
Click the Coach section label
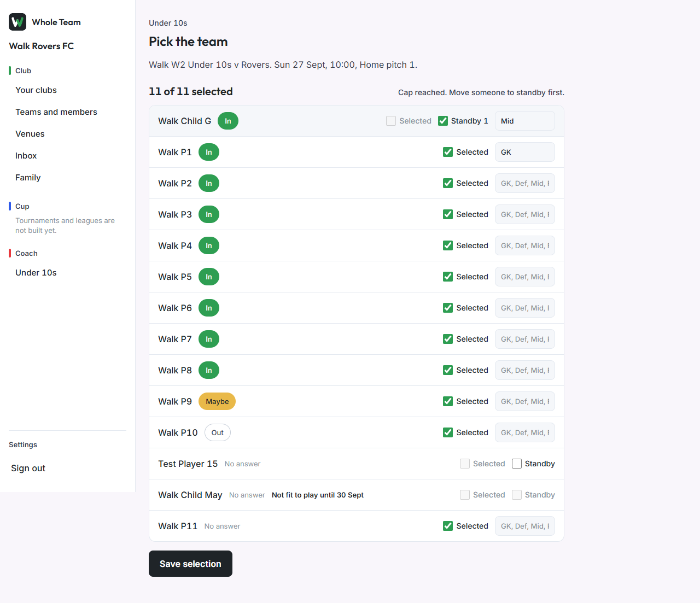26,253
